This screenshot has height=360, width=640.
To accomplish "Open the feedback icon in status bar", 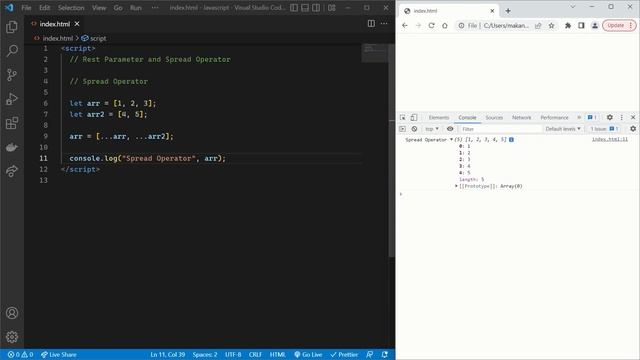I will (369, 355).
